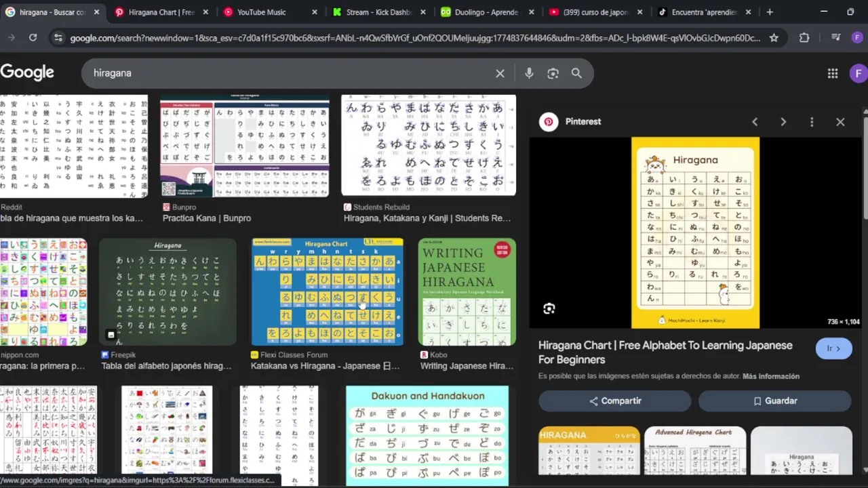Viewport: 868px width, 488px height.
Task: Open Hiragana Chart Free Alphabet title link
Action: (x=665, y=352)
